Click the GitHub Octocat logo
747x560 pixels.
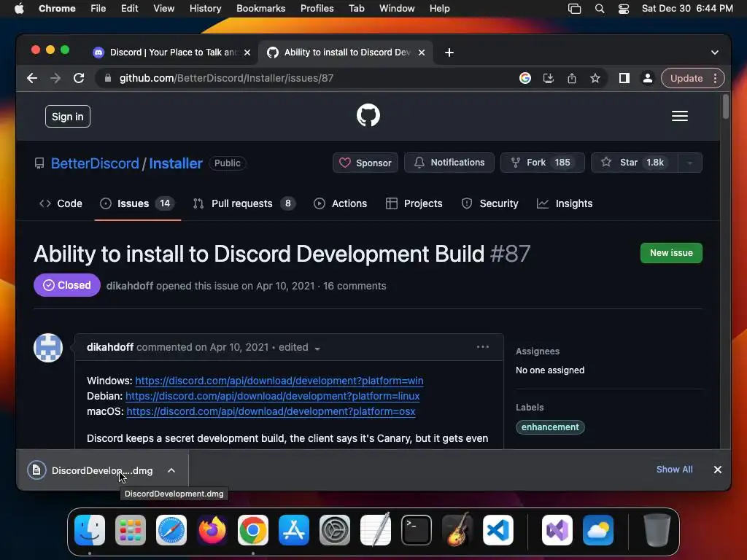368,115
